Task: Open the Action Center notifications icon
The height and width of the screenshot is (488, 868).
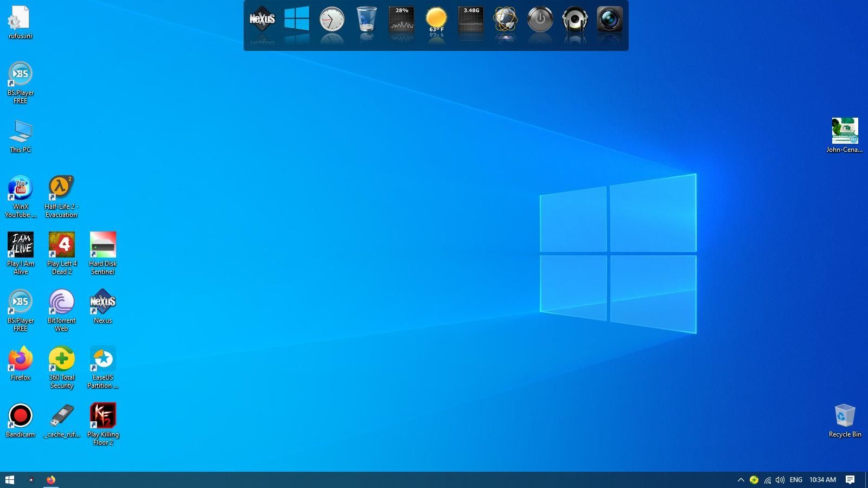Action: [x=851, y=480]
